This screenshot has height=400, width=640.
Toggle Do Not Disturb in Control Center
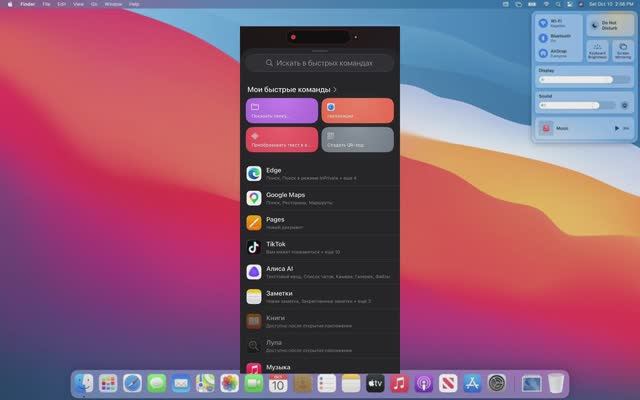tap(610, 25)
